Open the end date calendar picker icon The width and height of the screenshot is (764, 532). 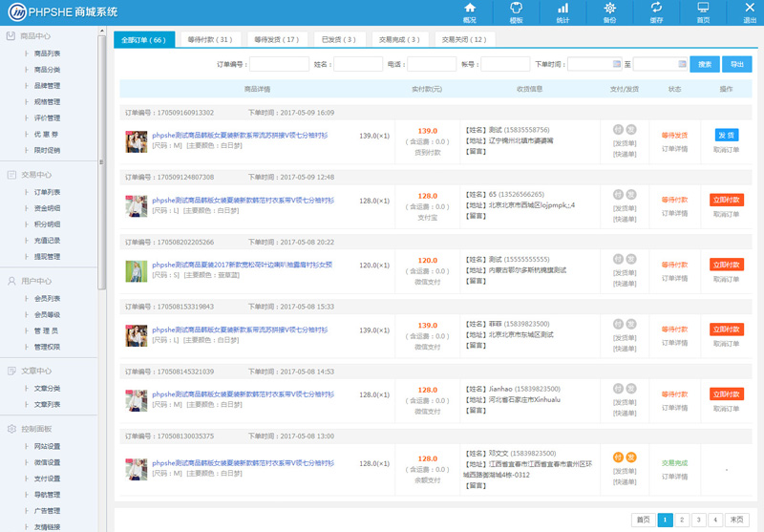pos(682,64)
